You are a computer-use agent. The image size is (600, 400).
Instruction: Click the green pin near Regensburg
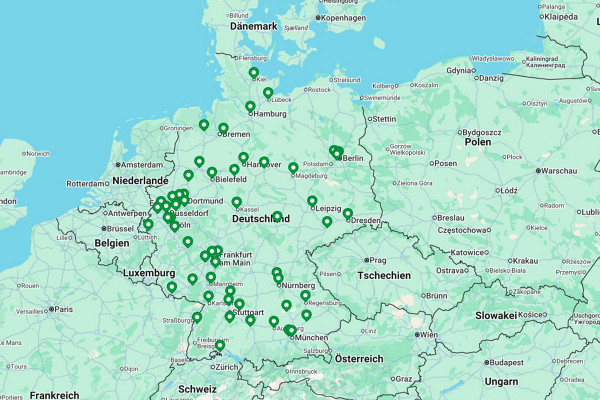305,295
